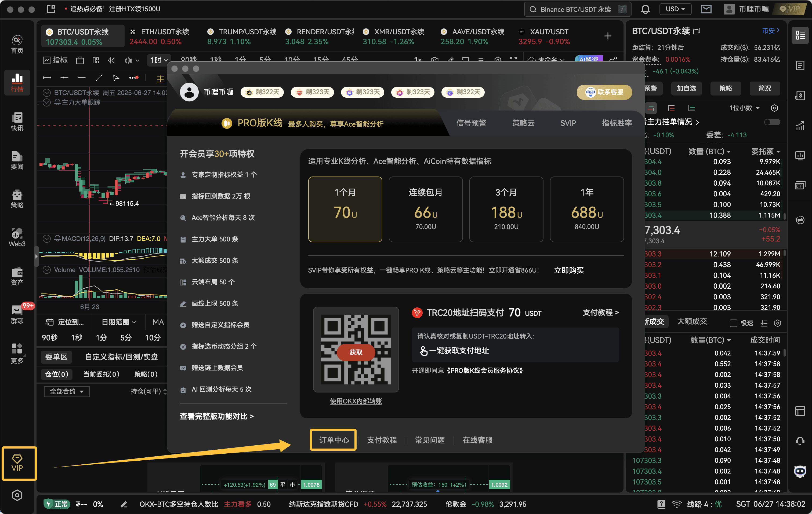This screenshot has height=514, width=812.
Task: Switch to the 信号预警 tab
Action: pos(471,123)
